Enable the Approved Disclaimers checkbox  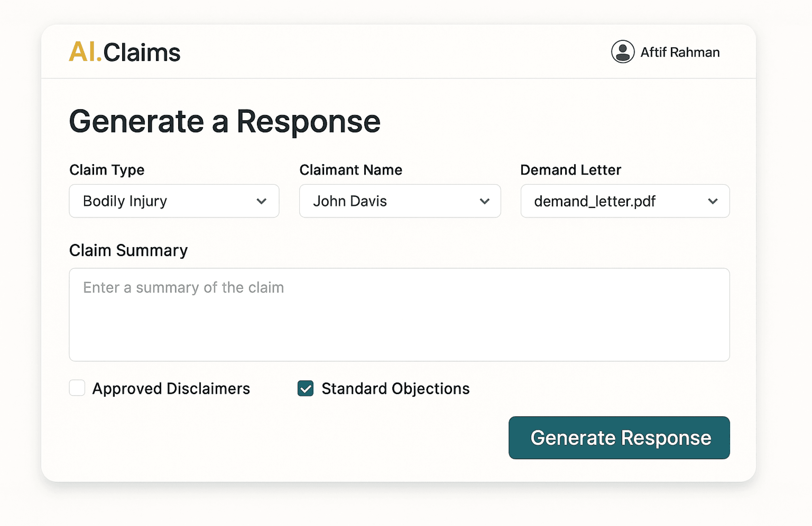tap(77, 388)
